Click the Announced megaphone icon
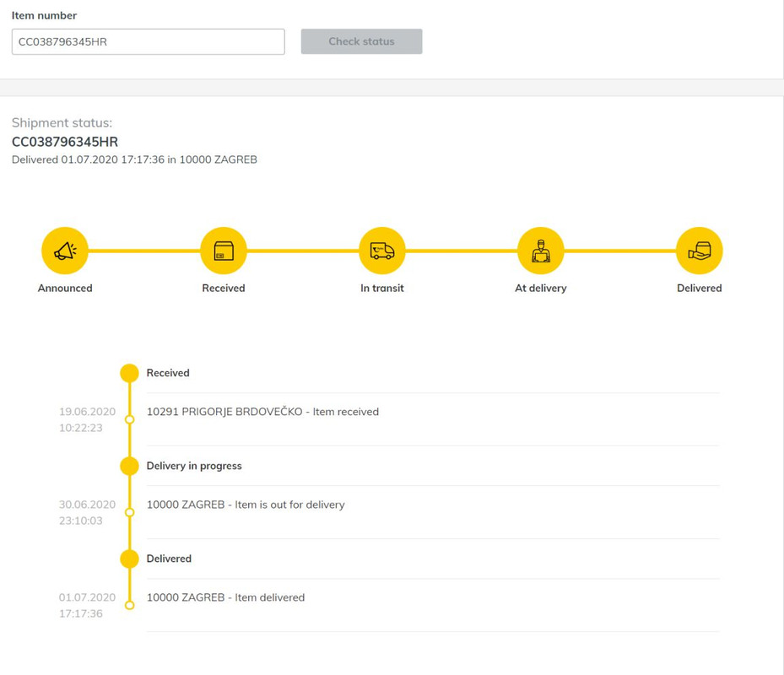The width and height of the screenshot is (784, 675). [65, 251]
